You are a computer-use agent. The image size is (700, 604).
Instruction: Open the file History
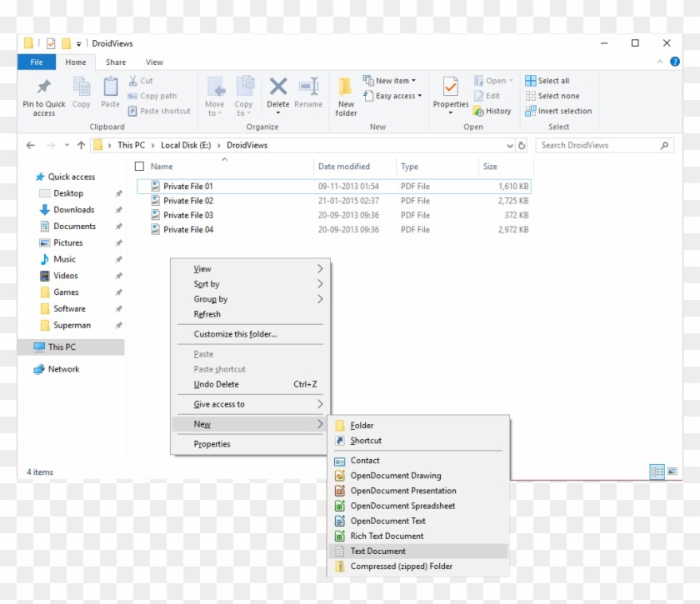pyautogui.click(x=492, y=111)
